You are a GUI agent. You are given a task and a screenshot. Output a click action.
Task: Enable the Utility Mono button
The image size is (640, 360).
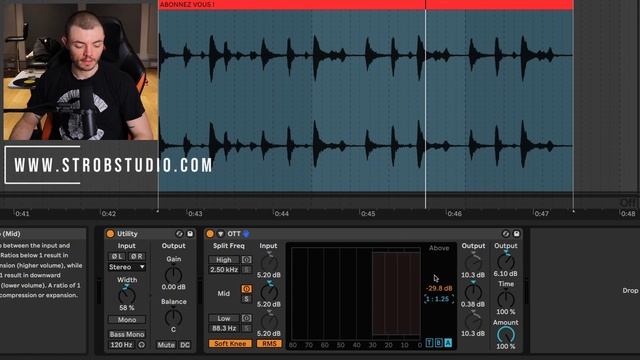[127, 320]
